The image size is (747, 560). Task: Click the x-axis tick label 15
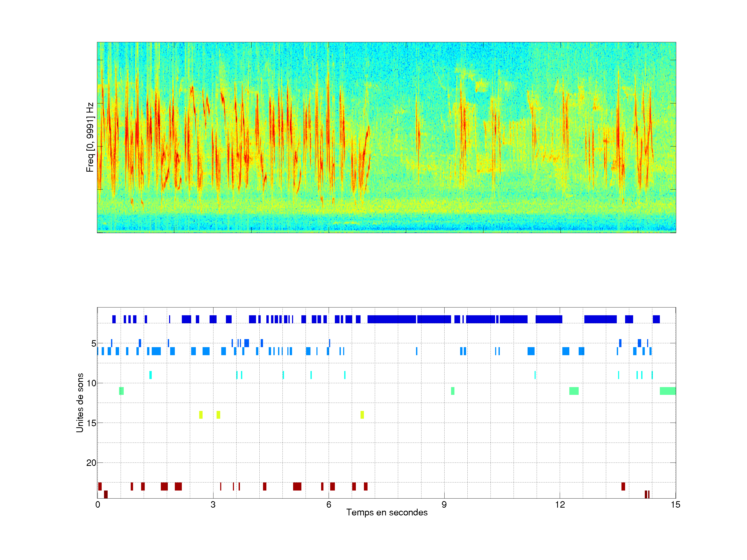[675, 505]
